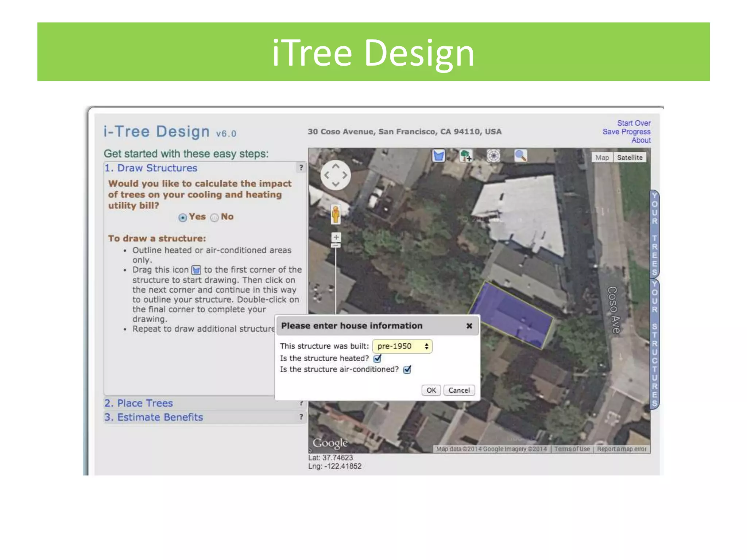Switch to Map view

(x=602, y=157)
